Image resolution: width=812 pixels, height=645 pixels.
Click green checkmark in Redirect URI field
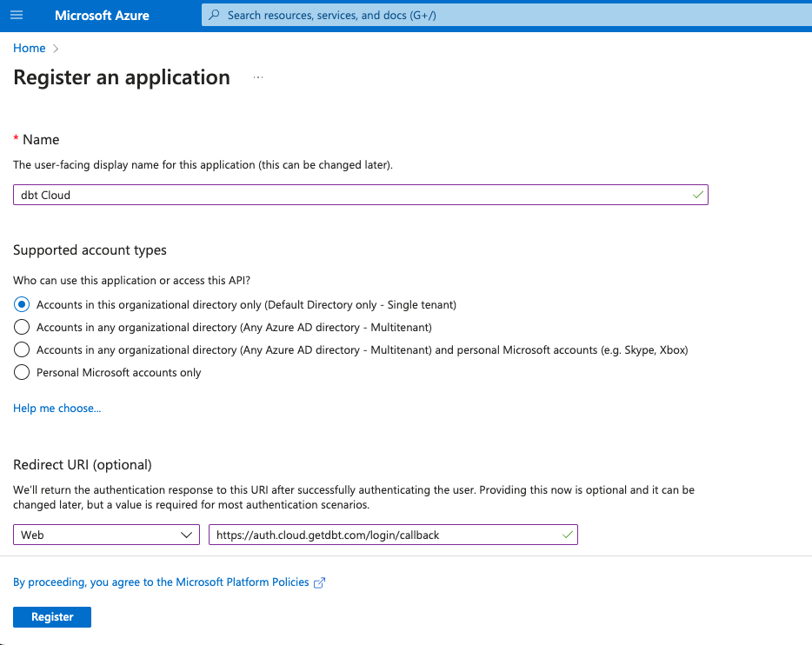tap(567, 535)
